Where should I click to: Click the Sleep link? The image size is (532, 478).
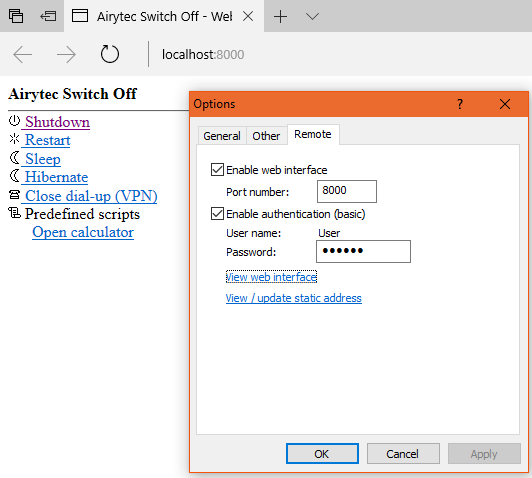(x=43, y=159)
